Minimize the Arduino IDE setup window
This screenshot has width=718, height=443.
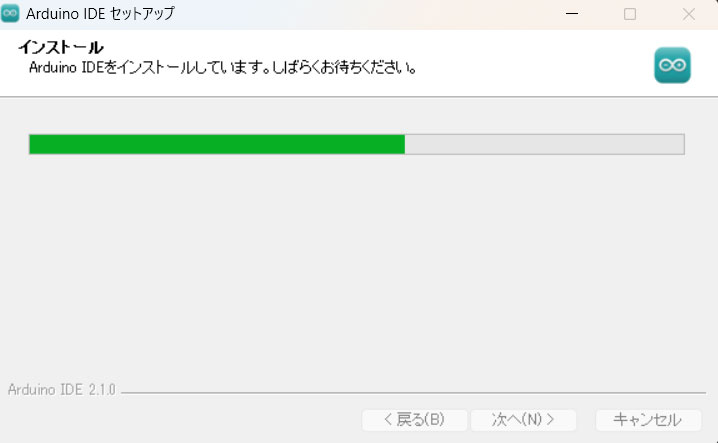[572, 14]
